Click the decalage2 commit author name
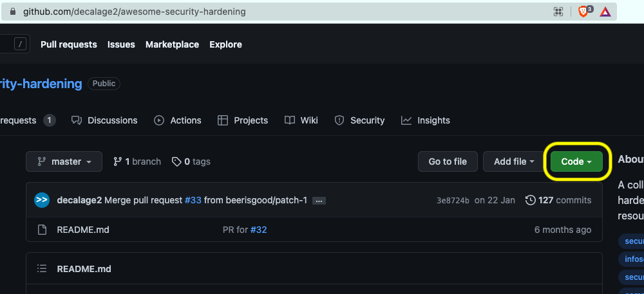 79,201
